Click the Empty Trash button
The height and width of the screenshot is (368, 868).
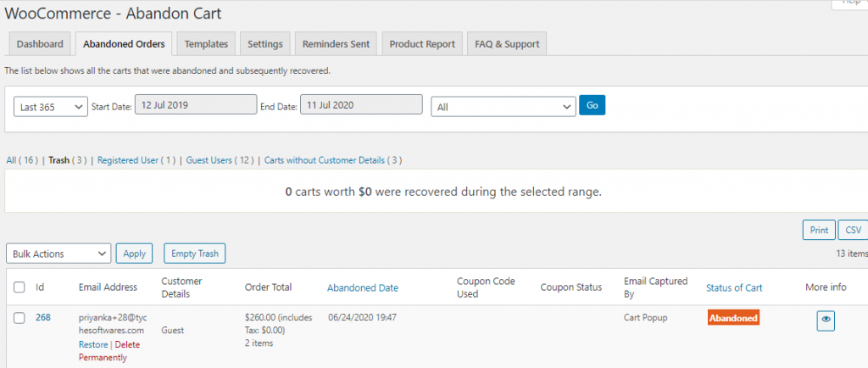point(195,254)
